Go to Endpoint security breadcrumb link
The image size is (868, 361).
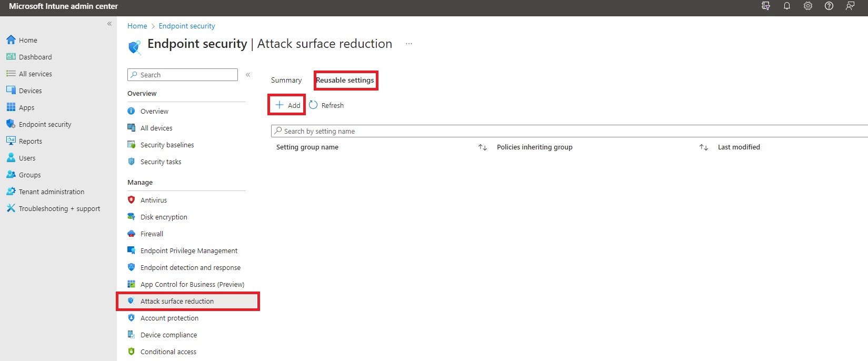[187, 26]
